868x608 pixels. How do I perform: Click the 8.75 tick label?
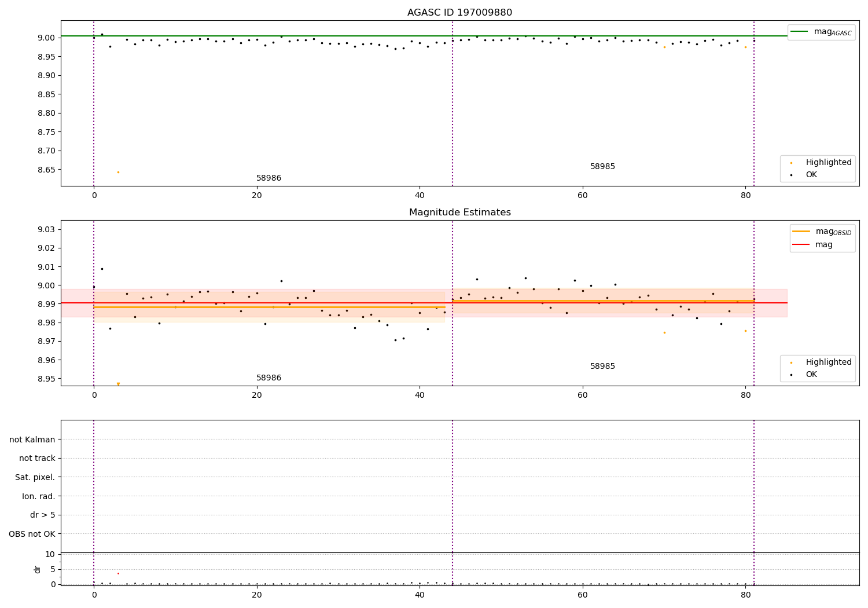point(46,132)
